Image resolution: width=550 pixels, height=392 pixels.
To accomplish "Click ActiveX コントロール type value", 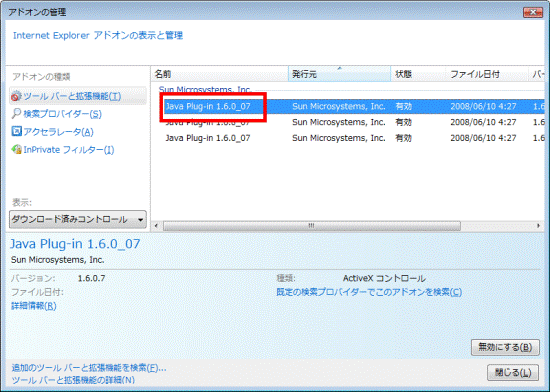I will [384, 278].
